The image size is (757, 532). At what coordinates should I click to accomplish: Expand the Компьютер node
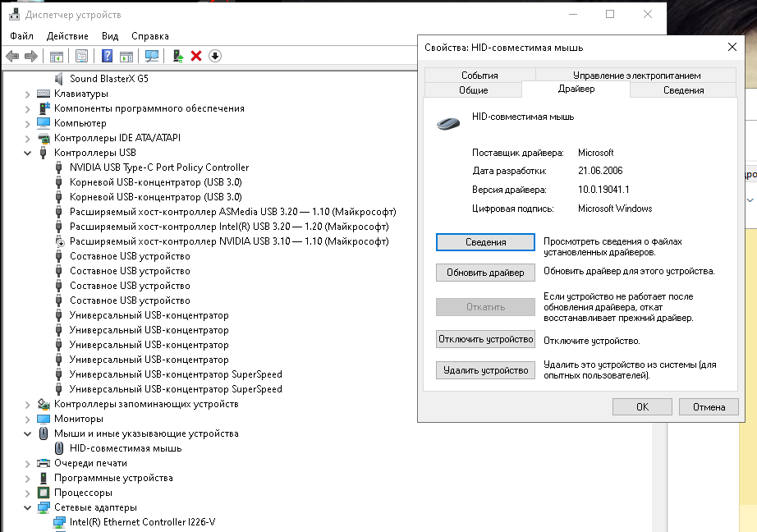[x=28, y=124]
